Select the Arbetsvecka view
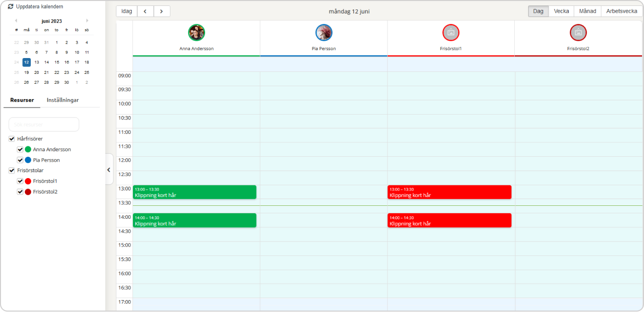 [622, 11]
